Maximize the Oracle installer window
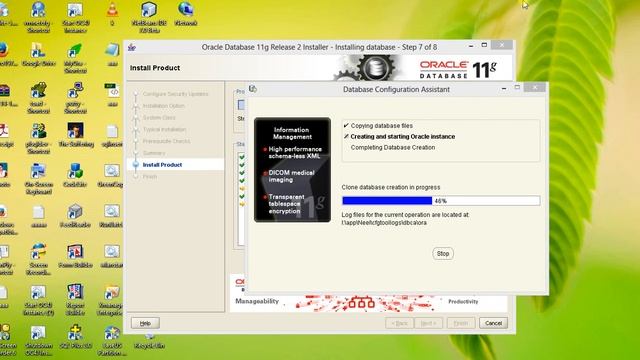 click(x=484, y=45)
